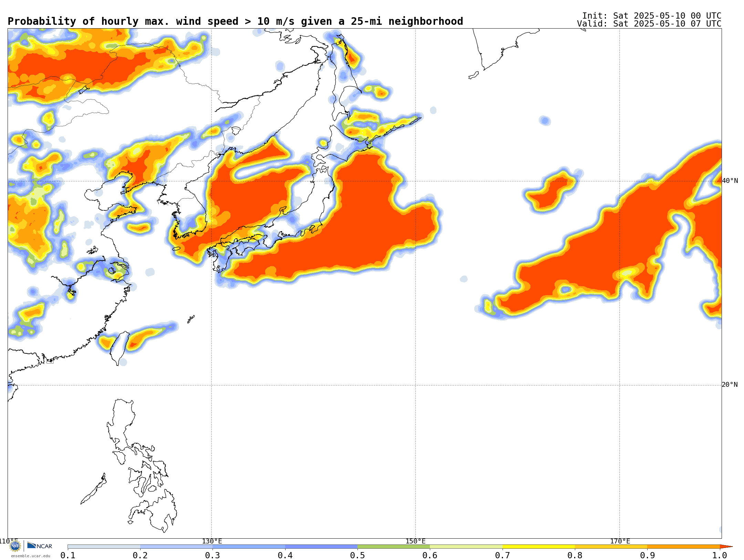Click the light blue 0.2–0.3 colorbar segment
Screen dimensions: 744x560
(x=176, y=547)
